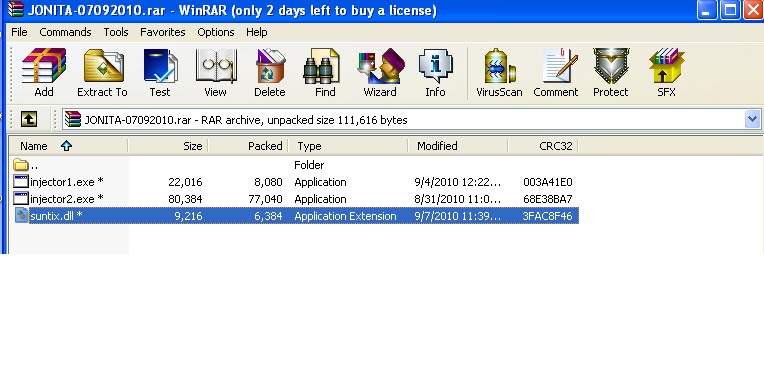Run the Test archive tool
764x384 pixels.
click(x=160, y=73)
